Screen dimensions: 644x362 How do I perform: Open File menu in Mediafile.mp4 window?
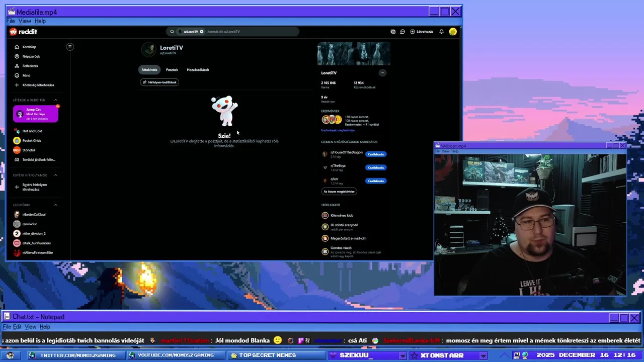[x=11, y=21]
